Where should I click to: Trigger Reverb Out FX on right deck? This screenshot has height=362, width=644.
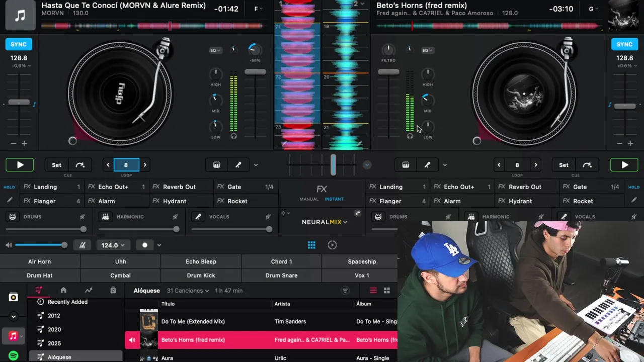point(527,187)
